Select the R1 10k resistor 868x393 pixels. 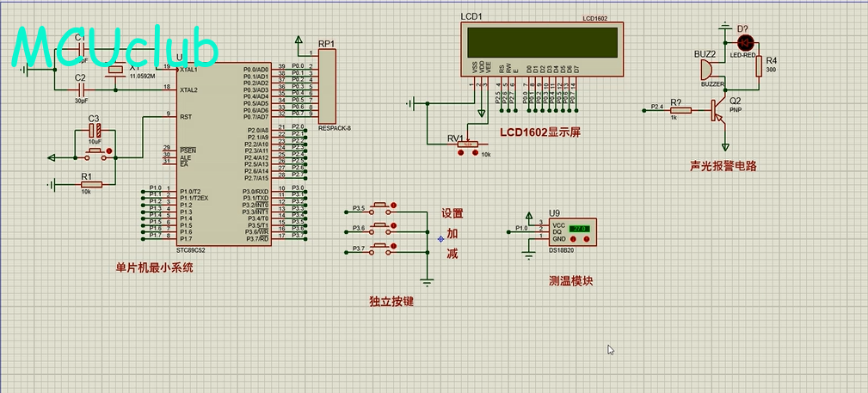coord(90,183)
